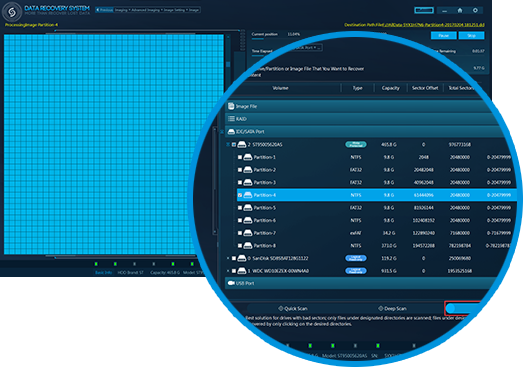The height and width of the screenshot is (368, 524).
Task: Expand the USB Port section
Action: click(x=359, y=283)
